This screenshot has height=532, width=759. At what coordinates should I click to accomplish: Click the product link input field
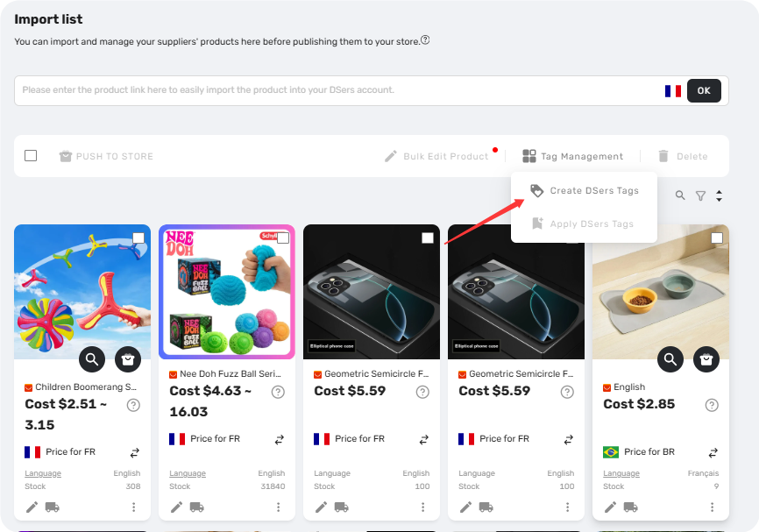[339, 90]
